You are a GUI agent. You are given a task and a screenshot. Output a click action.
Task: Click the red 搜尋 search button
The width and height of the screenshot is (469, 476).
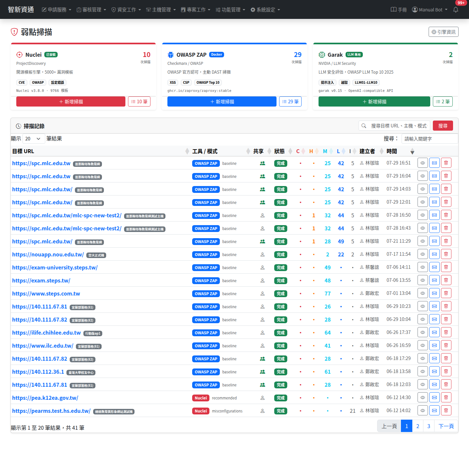point(443,126)
